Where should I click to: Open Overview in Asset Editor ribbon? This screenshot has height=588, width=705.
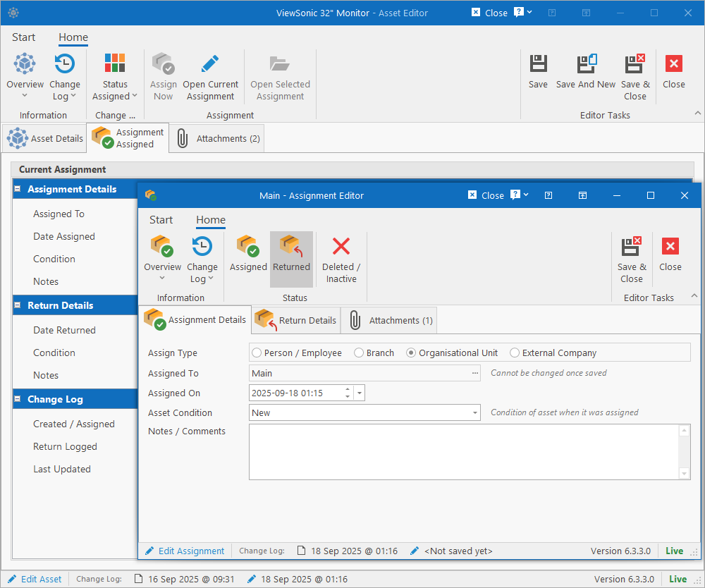click(x=25, y=75)
